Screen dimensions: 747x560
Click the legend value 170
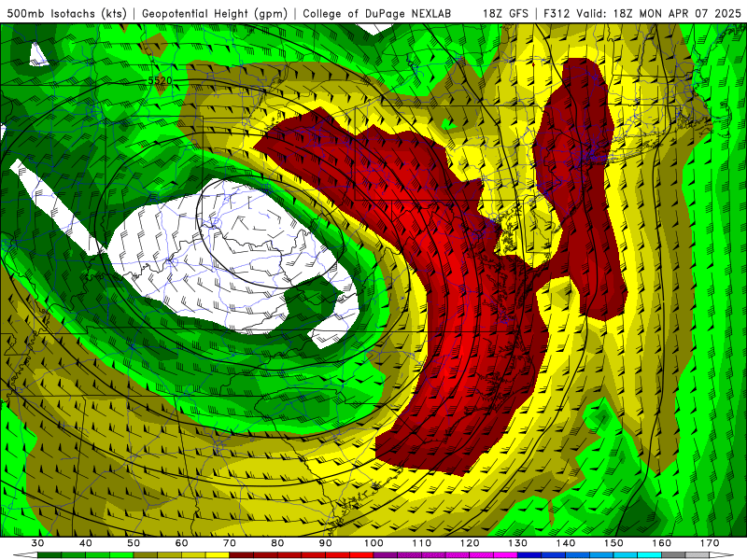[x=710, y=543]
